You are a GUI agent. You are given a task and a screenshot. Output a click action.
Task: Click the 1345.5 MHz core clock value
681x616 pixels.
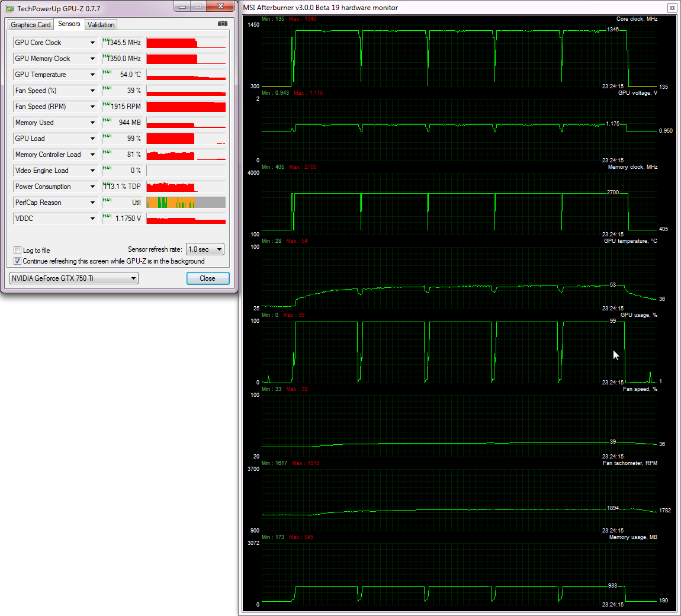[x=124, y=43]
